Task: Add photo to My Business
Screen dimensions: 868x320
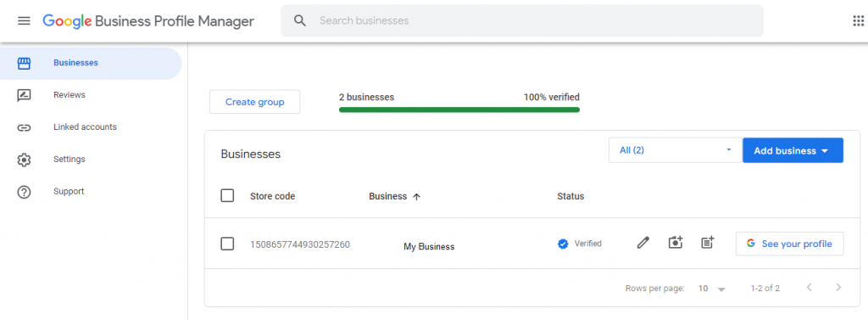Action: (676, 243)
